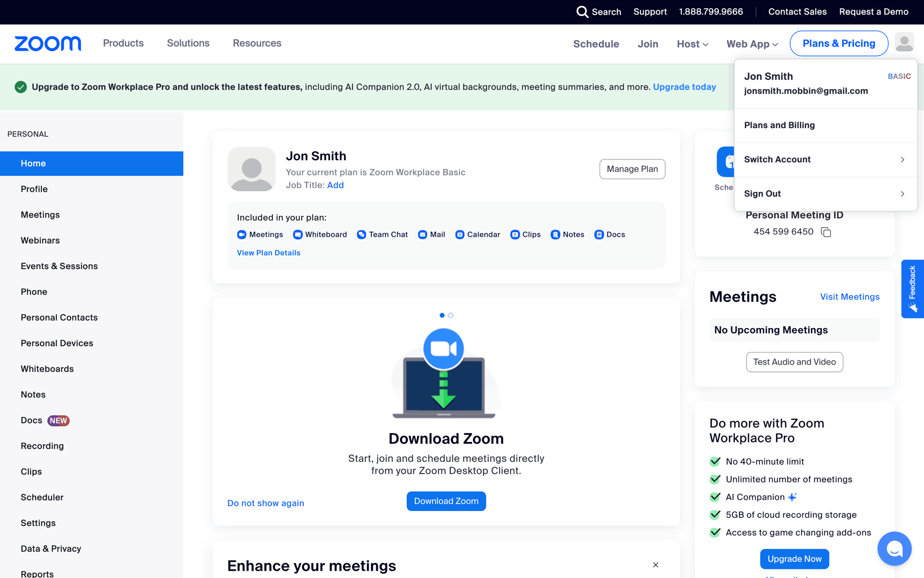Click the large profile picture placeholder
Viewport: 924px width, 578px height.
click(x=252, y=169)
